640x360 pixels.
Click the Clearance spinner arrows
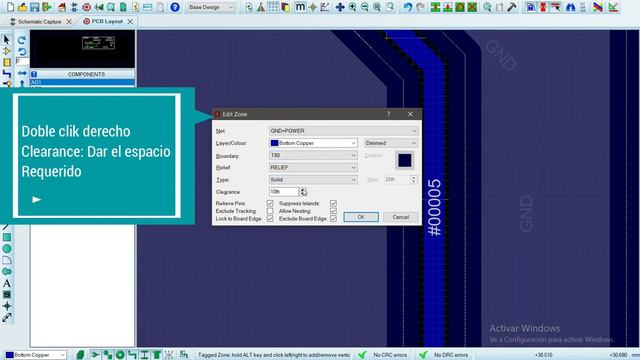pyautogui.click(x=302, y=191)
